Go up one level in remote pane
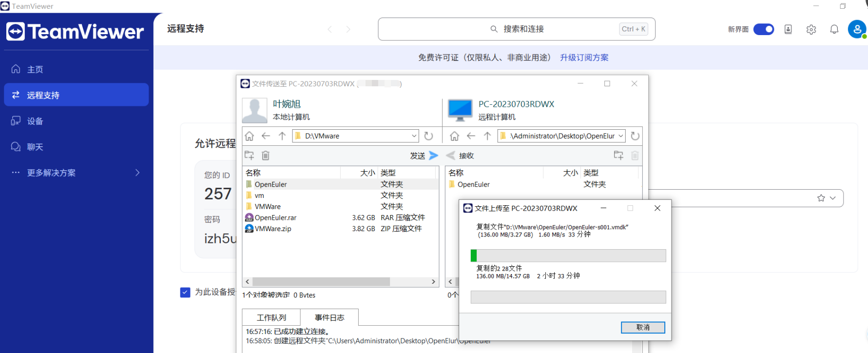The image size is (868, 353). 487,136
